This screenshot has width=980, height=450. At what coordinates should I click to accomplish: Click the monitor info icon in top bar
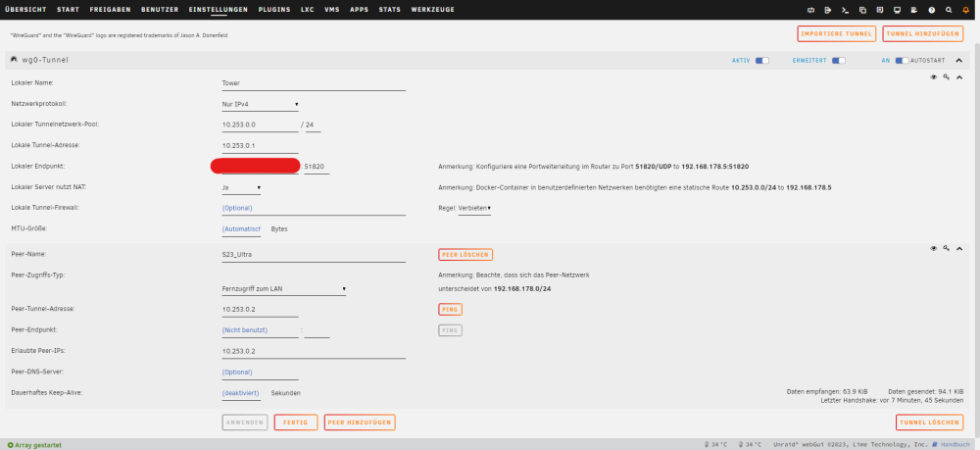pos(897,10)
